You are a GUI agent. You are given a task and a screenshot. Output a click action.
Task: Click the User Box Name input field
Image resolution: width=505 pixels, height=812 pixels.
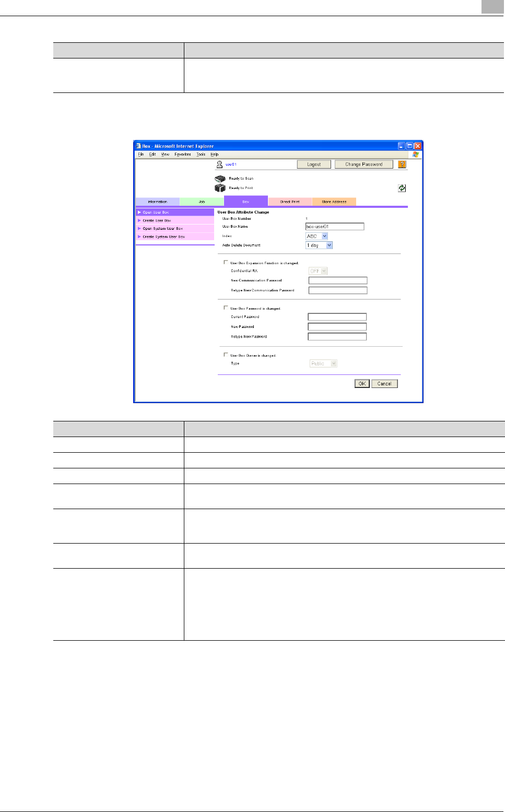tap(335, 227)
